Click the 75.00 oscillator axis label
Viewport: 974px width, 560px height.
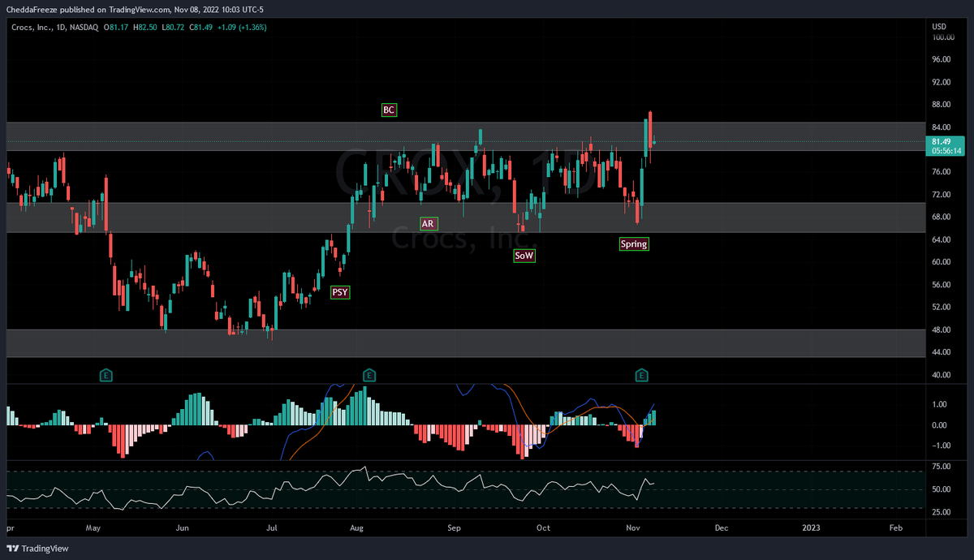point(942,467)
